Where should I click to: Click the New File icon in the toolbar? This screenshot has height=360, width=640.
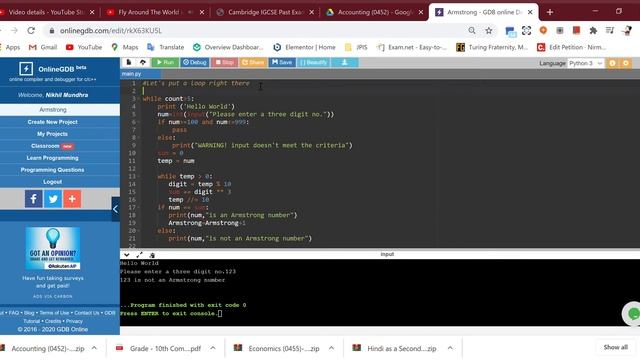tap(129, 62)
